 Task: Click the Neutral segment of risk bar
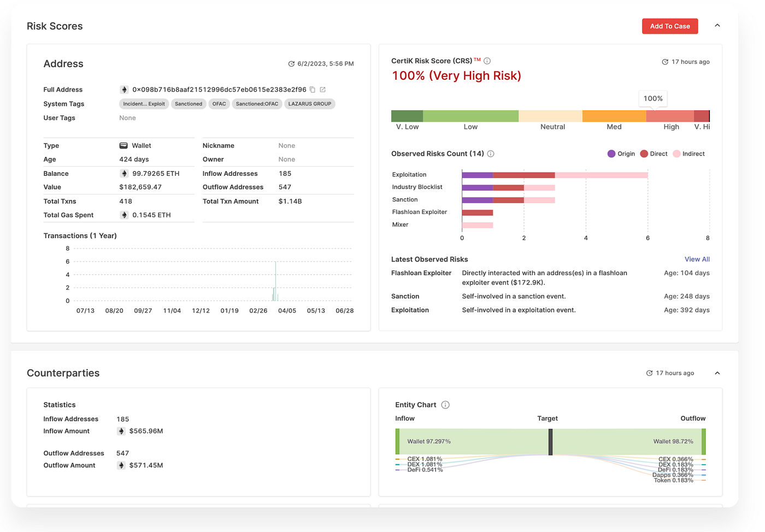click(x=550, y=116)
